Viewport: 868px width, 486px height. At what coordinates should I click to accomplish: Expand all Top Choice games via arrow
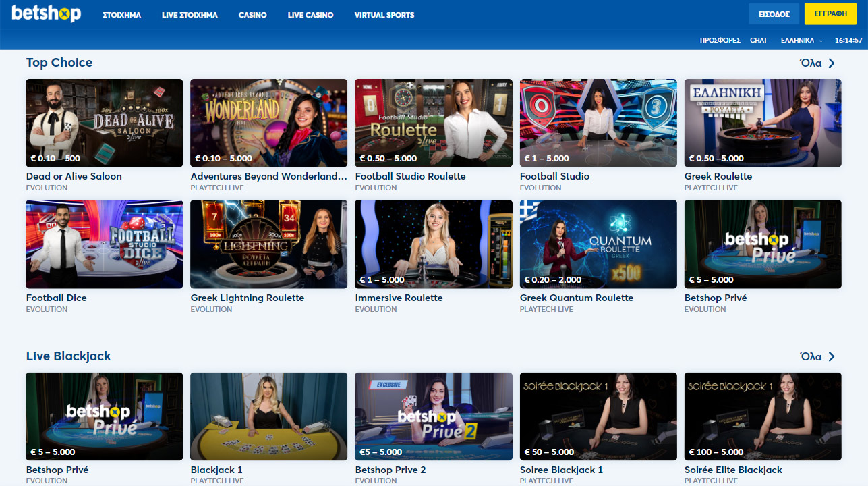[832, 63]
